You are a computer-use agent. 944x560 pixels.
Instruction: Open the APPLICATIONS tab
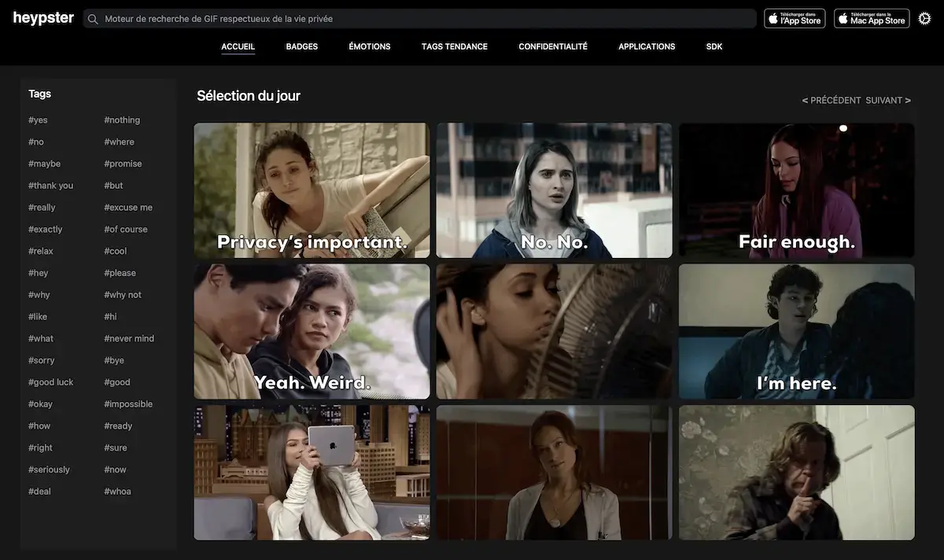(x=647, y=46)
